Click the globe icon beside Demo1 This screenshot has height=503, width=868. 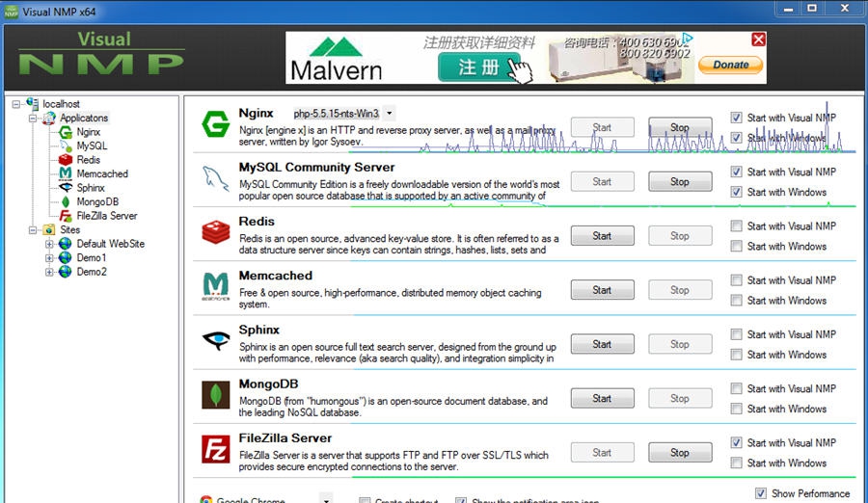pyautogui.click(x=66, y=257)
